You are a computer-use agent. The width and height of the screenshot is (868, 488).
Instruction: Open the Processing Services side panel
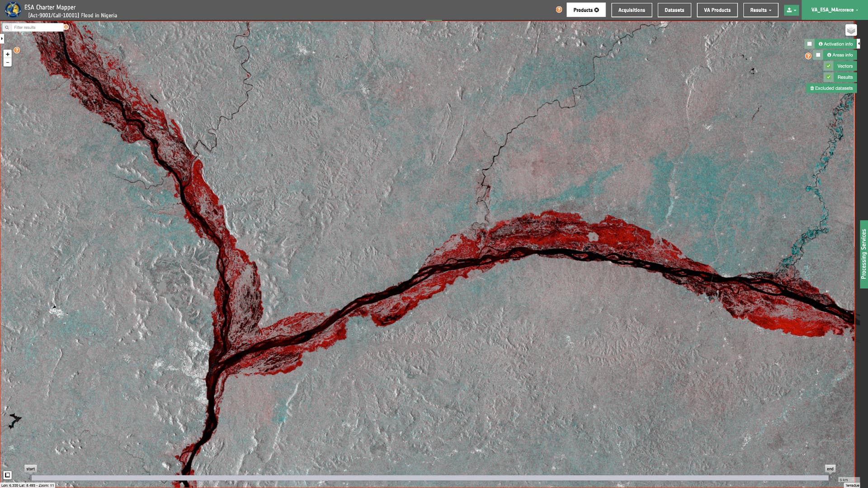point(863,254)
